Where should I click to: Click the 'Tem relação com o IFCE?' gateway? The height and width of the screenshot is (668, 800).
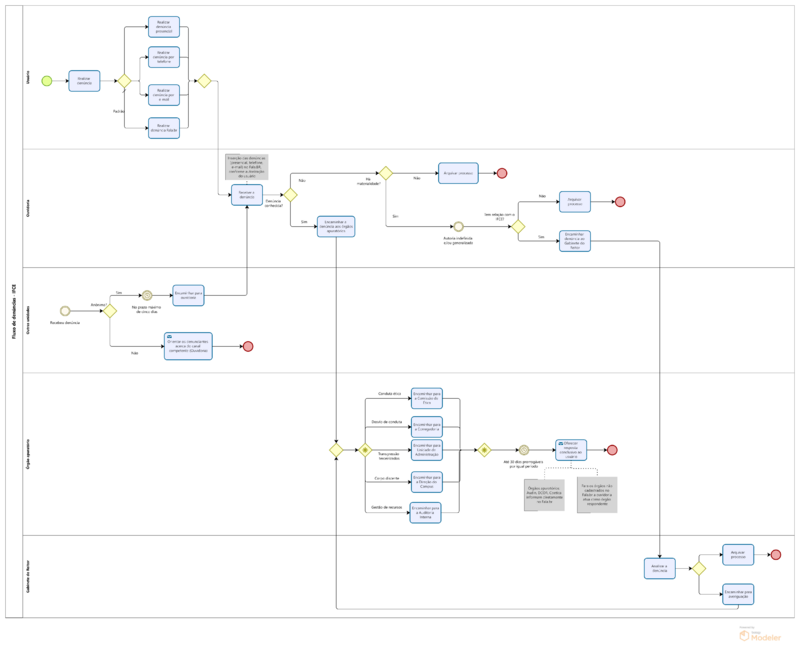(518, 227)
